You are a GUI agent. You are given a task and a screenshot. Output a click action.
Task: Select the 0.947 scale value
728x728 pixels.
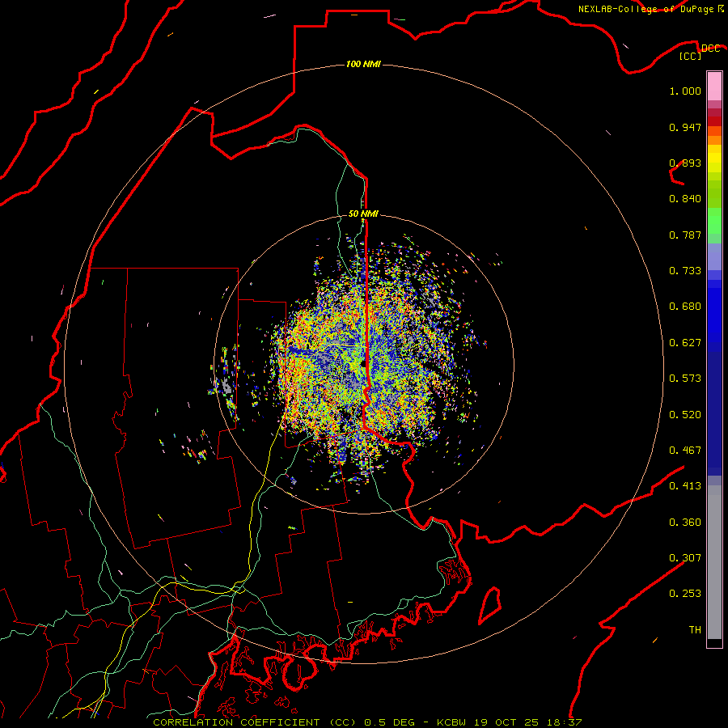tap(685, 127)
